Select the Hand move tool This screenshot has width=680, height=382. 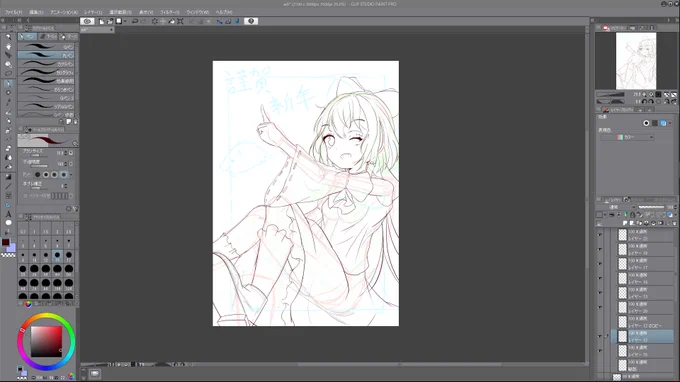click(8, 46)
